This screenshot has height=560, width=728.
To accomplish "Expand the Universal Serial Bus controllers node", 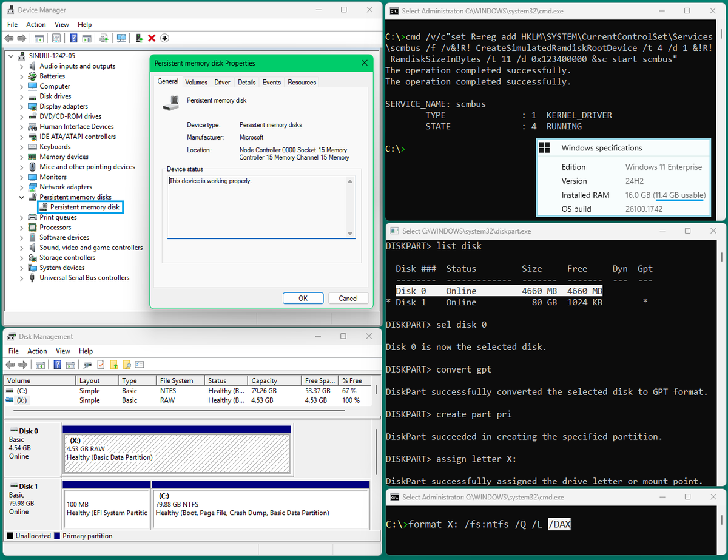I will 22,278.
